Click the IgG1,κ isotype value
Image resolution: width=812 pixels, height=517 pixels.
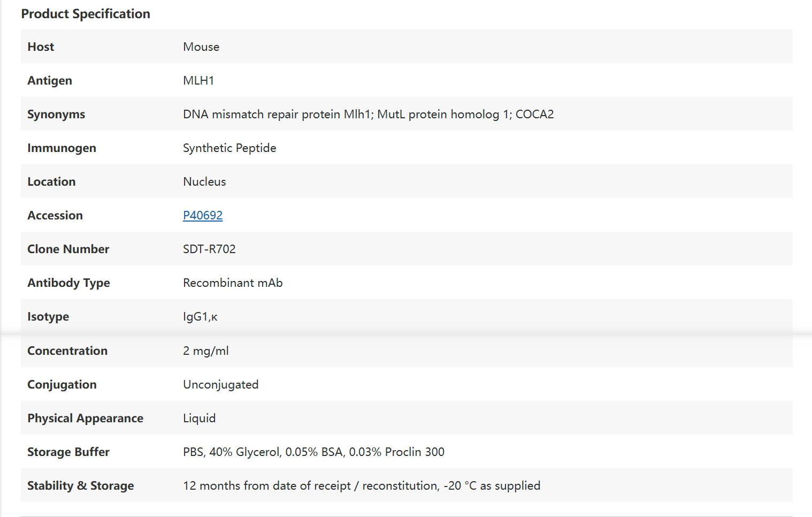(x=200, y=317)
